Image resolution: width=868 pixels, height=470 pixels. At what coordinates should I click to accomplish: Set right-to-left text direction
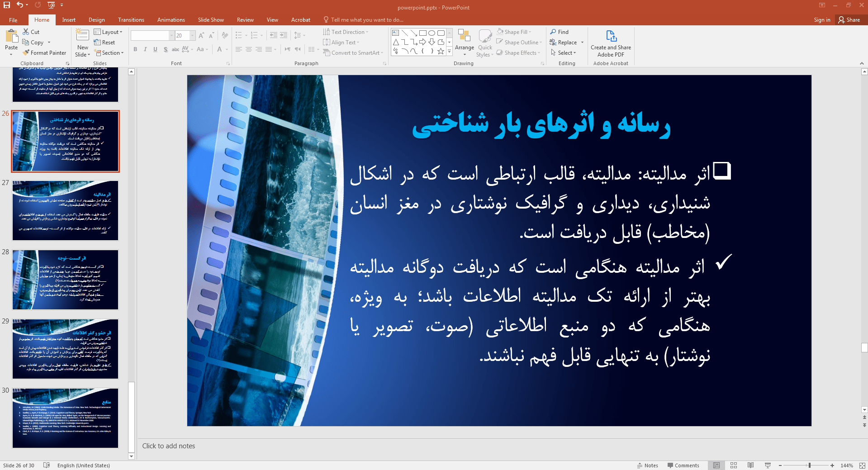(x=298, y=49)
